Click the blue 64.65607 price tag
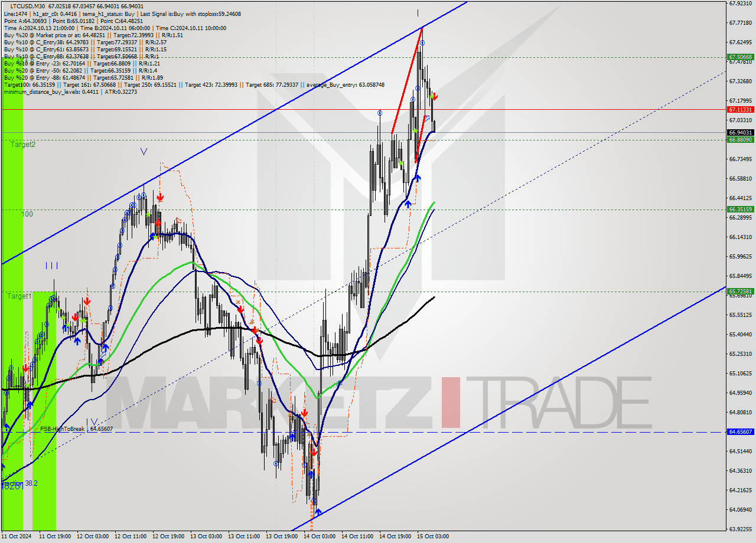This screenshot has width=756, height=543. tap(740, 432)
